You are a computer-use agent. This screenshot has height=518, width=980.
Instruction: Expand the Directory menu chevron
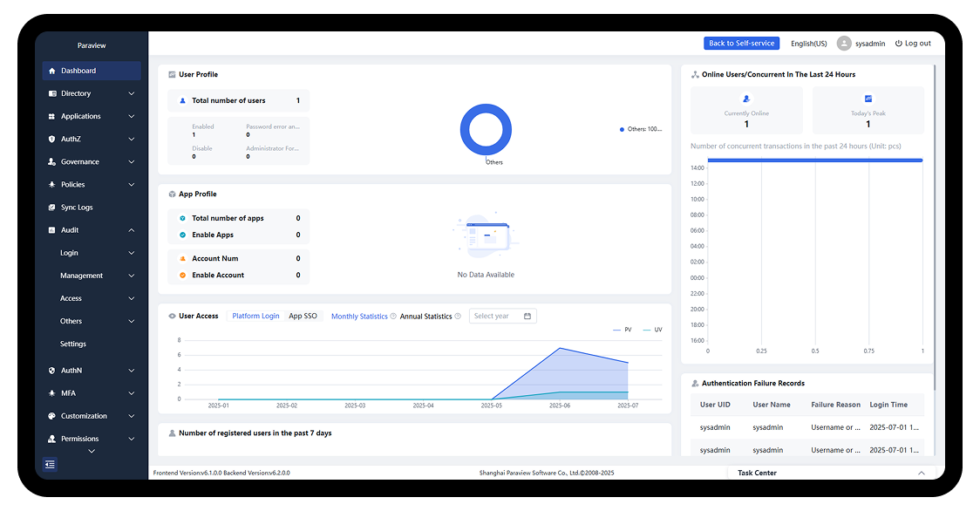pyautogui.click(x=132, y=93)
